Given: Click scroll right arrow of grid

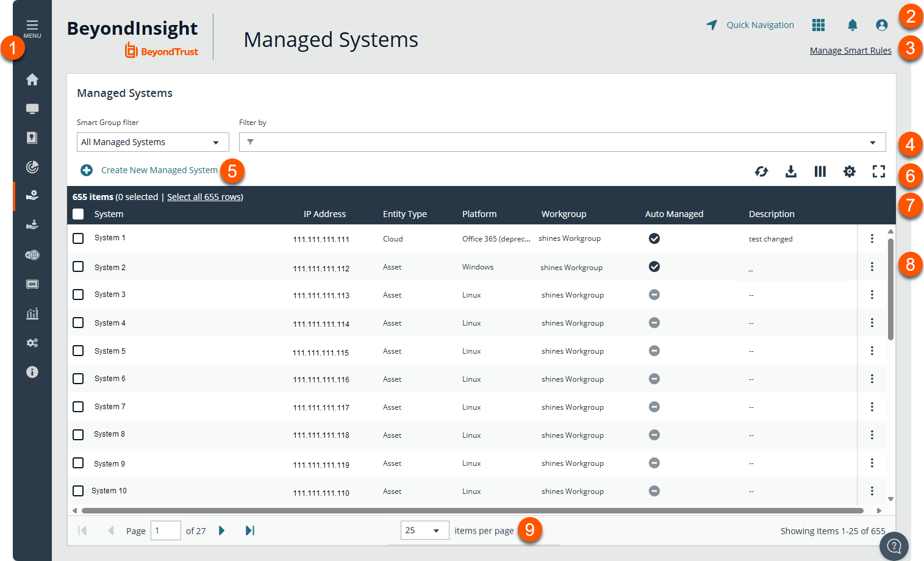Looking at the screenshot, I should [x=879, y=510].
